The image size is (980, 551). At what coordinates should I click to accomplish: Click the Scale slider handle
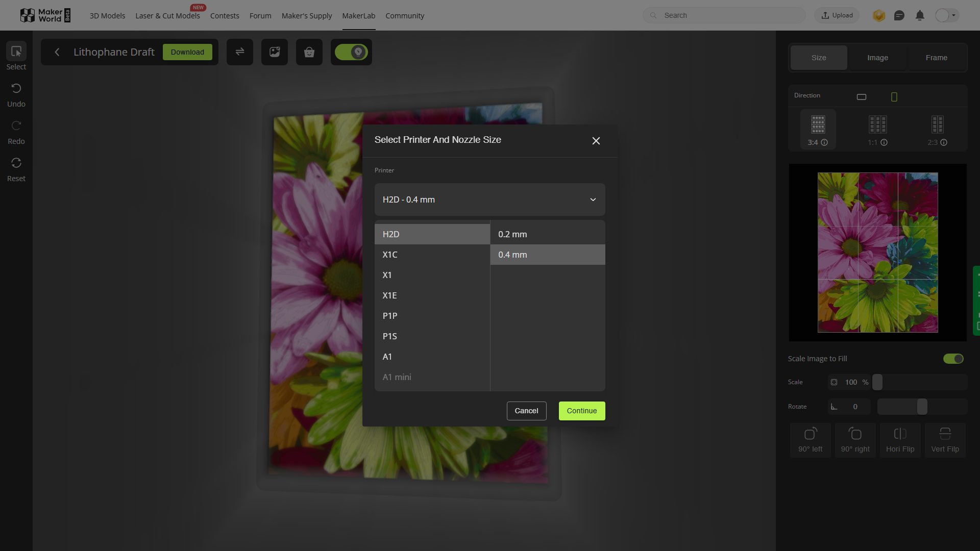pos(877,382)
